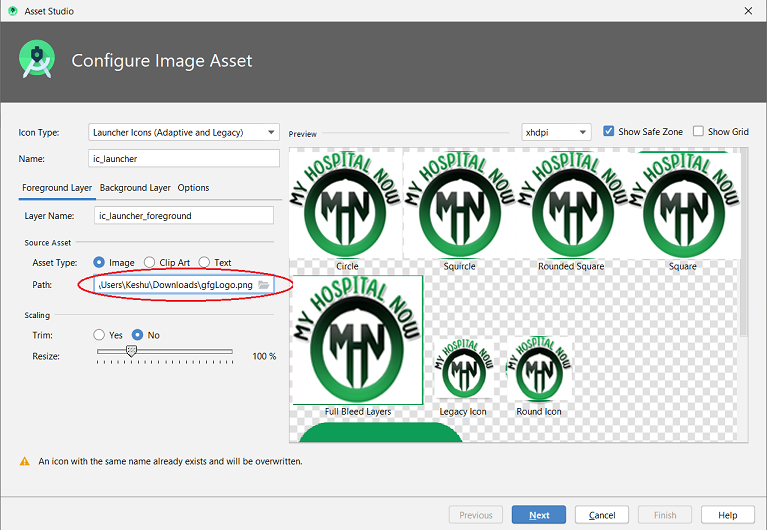Open the xhdpi density dropdown
The image size is (767, 530).
(556, 132)
